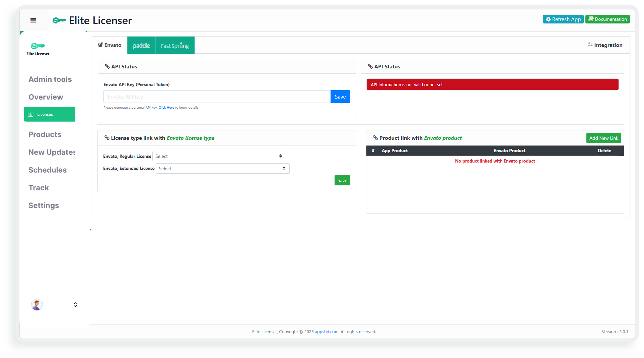Screen dimensions: 644x358
Task: Click the link icon beside Product link heading
Action: pyautogui.click(x=375, y=138)
